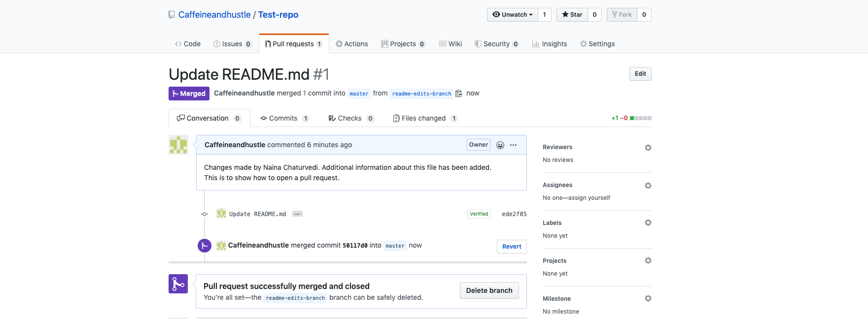Click the stargazers count 0
Viewport: 868px width, 319px height.
(594, 15)
